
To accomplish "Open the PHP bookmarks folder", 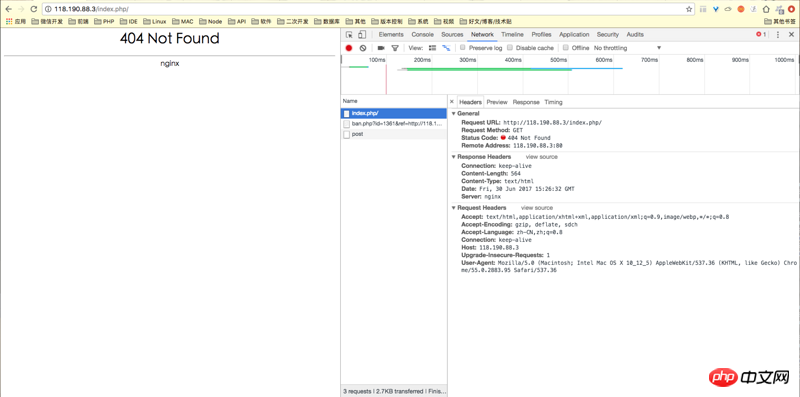I will tap(104, 21).
